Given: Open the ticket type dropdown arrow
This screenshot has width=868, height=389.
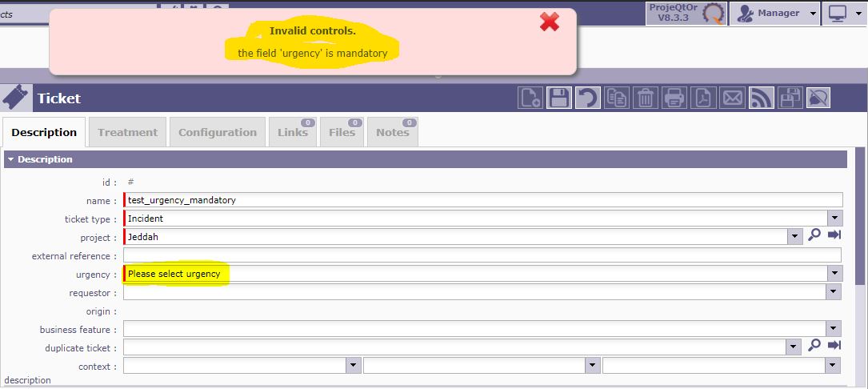Looking at the screenshot, I should [834, 218].
